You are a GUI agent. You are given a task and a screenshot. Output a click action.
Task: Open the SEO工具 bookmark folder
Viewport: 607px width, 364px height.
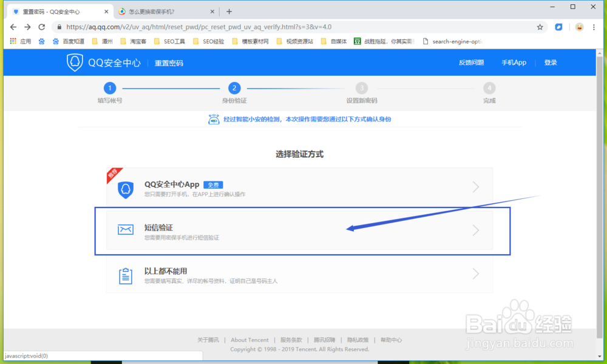point(169,41)
